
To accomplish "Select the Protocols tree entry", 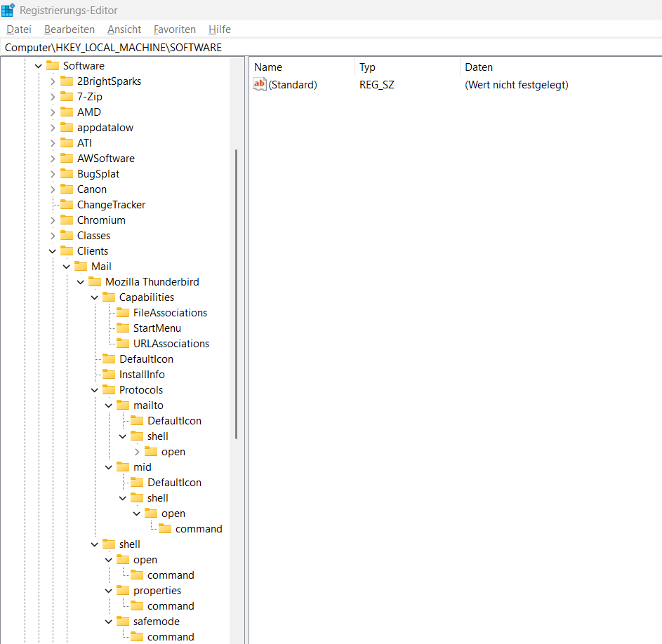I will (x=141, y=390).
